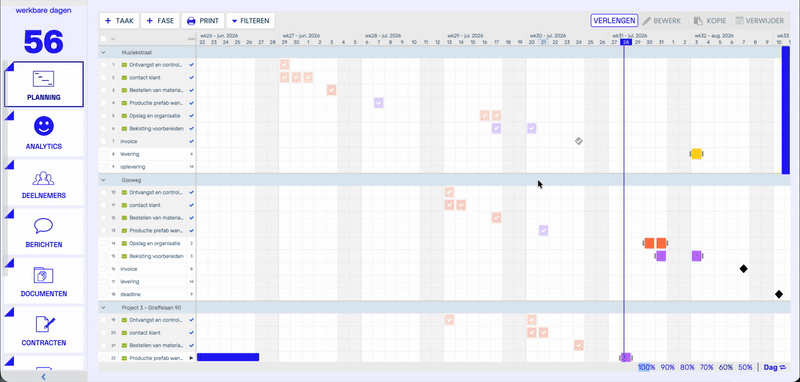
Task: Click the date 21 in the wk30 header
Action: click(543, 42)
